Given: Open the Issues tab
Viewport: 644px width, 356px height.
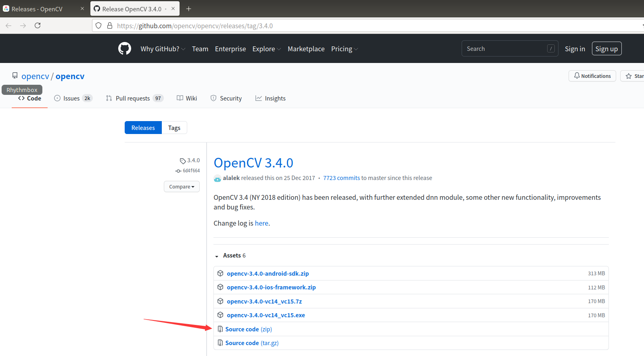Looking at the screenshot, I should [73, 98].
